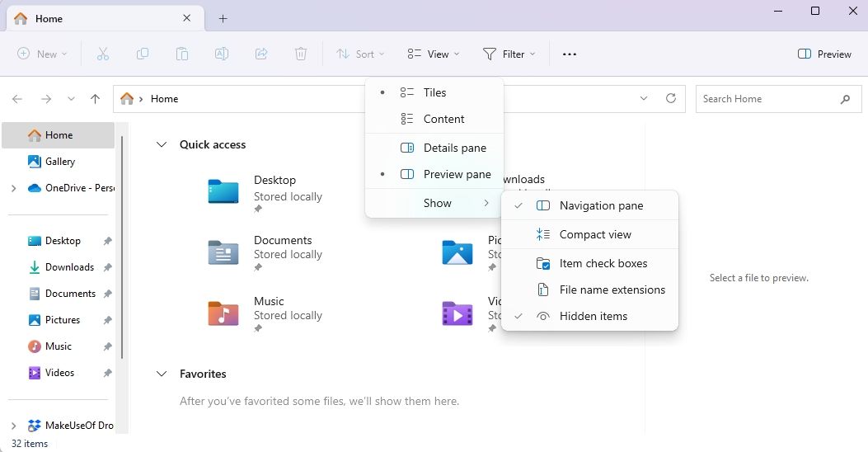
Task: Open the Filter dropdown in toolbar
Action: (509, 54)
